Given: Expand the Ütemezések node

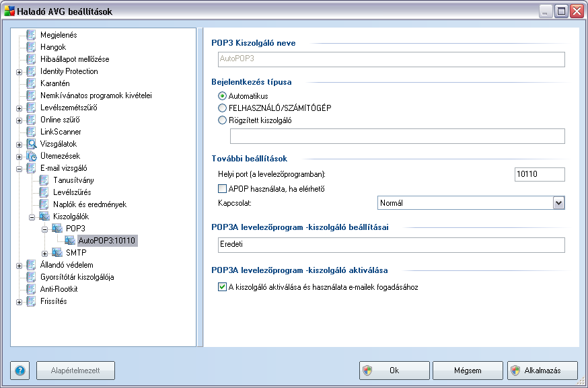Looking at the screenshot, I should click(x=19, y=157).
